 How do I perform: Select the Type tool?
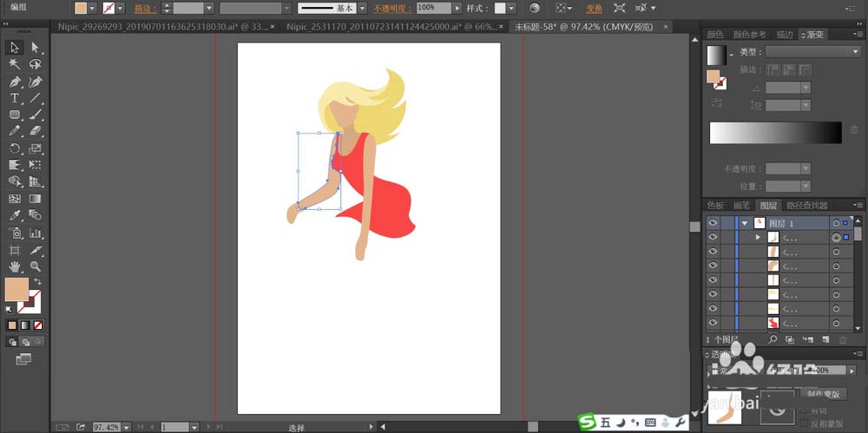pos(15,98)
